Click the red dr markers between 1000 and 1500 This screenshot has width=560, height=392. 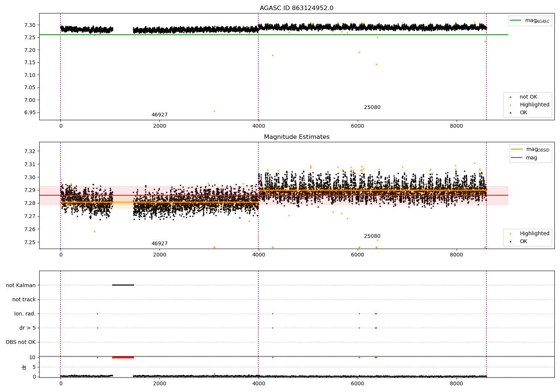tap(123, 357)
